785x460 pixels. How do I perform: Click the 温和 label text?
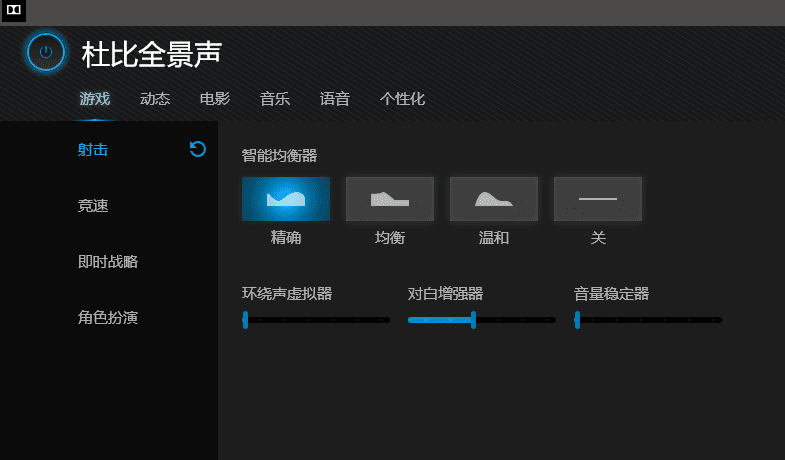tap(494, 237)
